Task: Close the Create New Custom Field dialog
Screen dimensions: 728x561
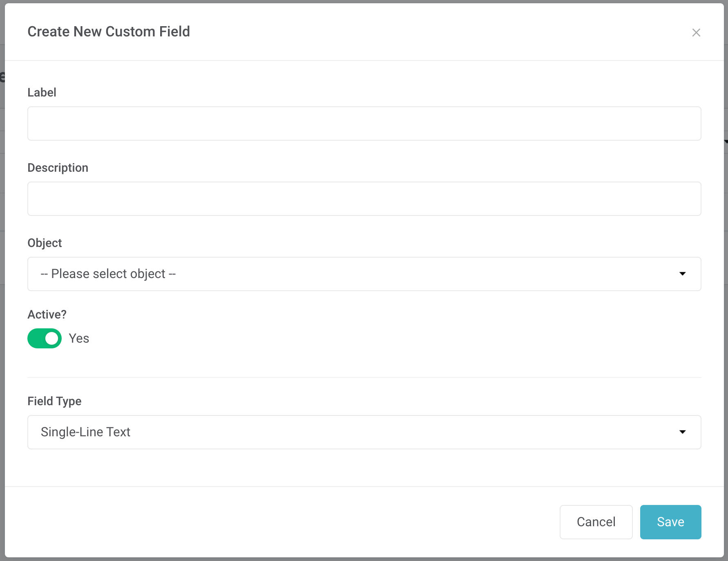Action: (x=696, y=33)
